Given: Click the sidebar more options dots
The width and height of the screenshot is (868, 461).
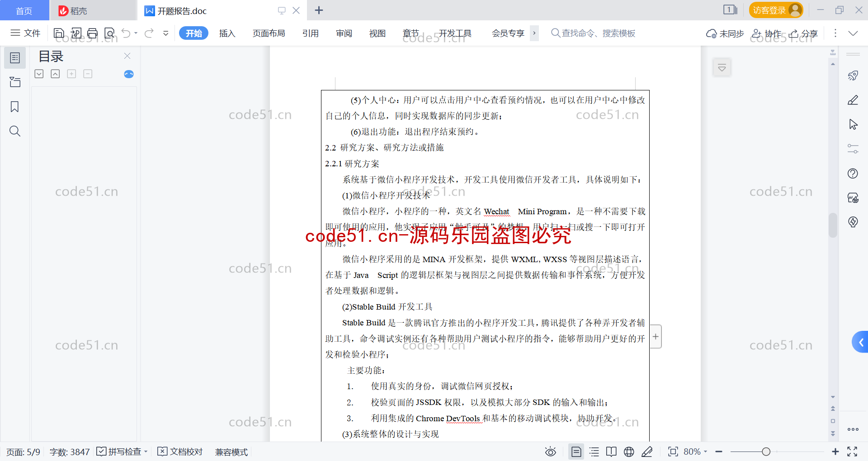Looking at the screenshot, I should (x=853, y=429).
